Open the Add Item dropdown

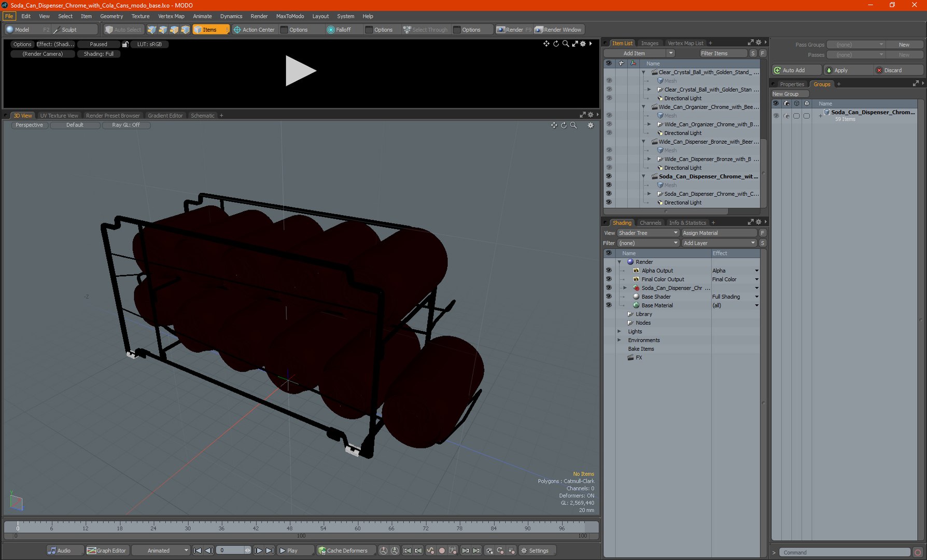point(639,53)
